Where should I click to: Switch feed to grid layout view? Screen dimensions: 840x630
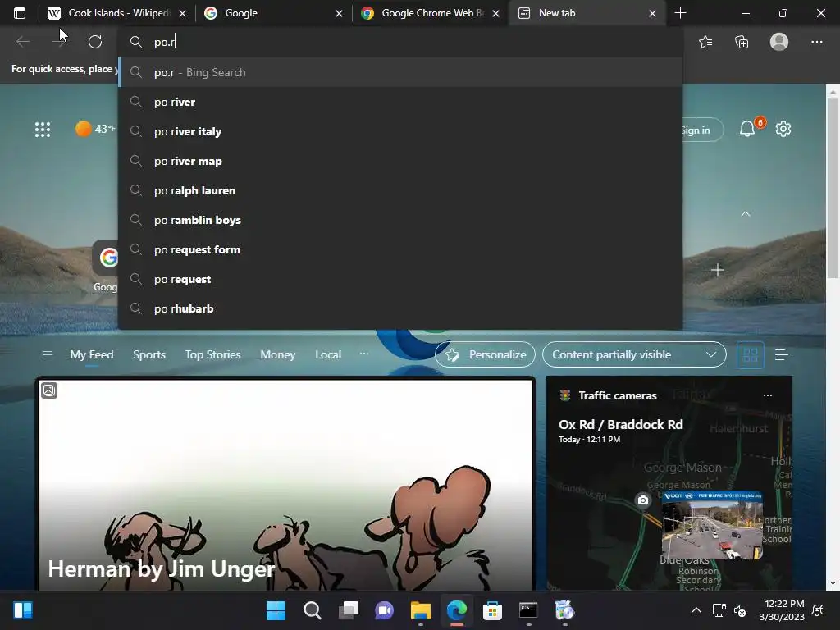point(750,354)
